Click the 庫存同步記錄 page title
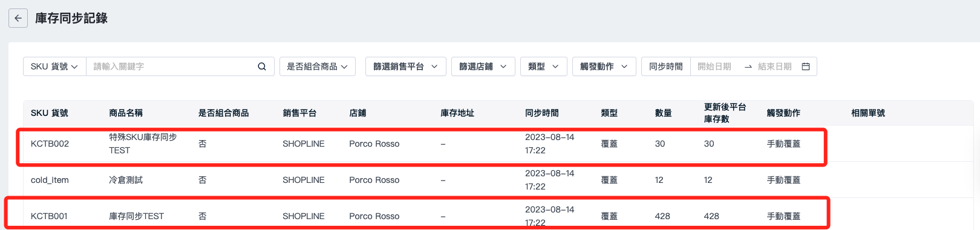This screenshot has width=980, height=230. [x=71, y=18]
